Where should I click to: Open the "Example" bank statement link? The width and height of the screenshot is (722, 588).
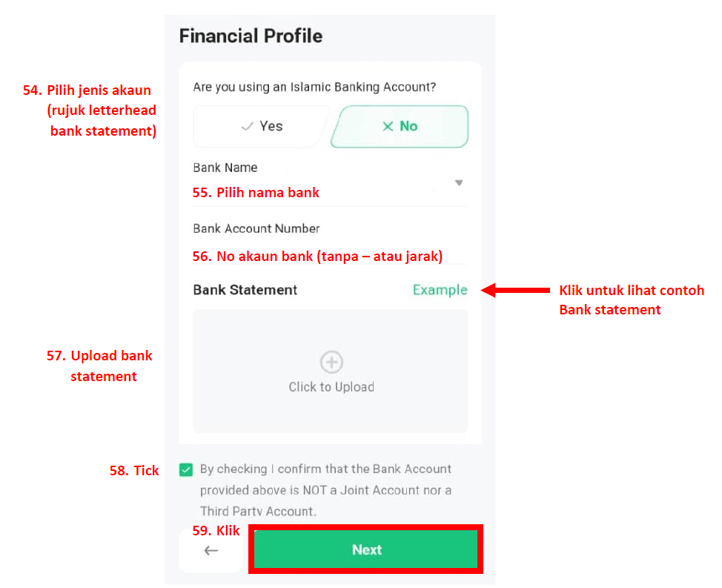(x=440, y=290)
